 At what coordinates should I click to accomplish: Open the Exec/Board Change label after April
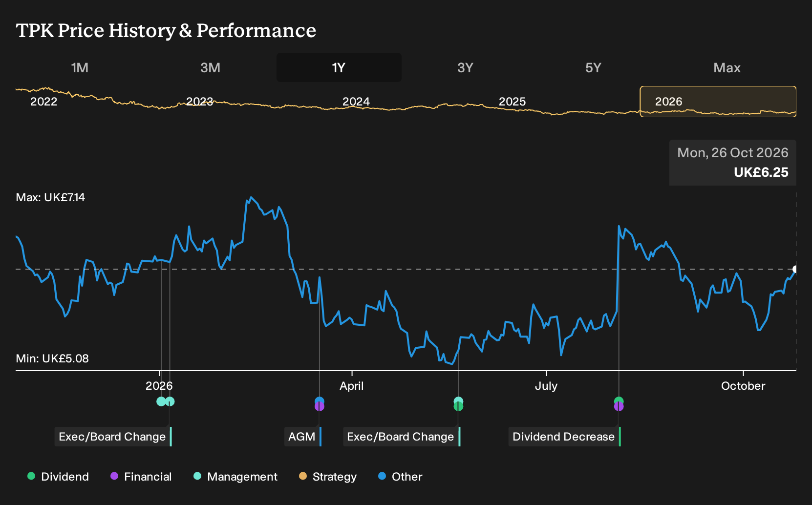(402, 437)
